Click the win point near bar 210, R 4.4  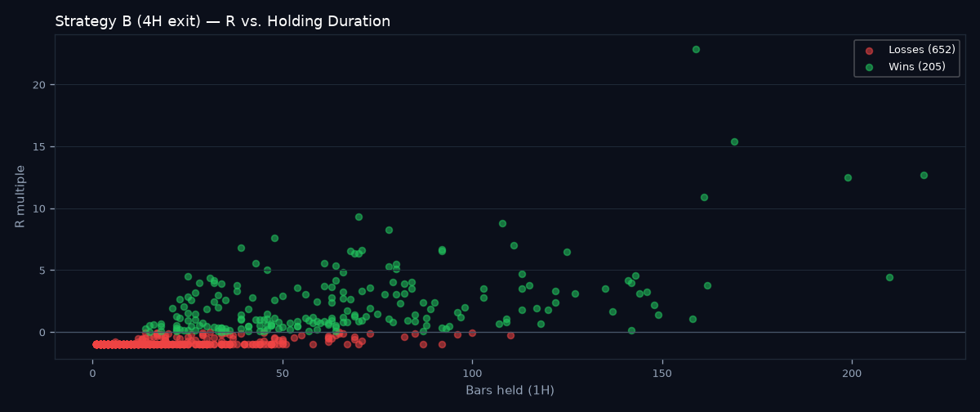(x=889, y=277)
